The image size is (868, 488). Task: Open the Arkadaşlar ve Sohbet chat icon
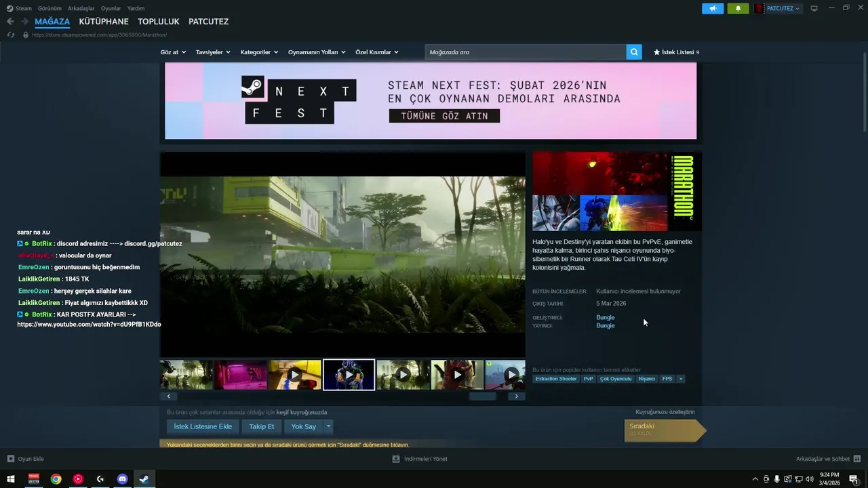(857, 459)
